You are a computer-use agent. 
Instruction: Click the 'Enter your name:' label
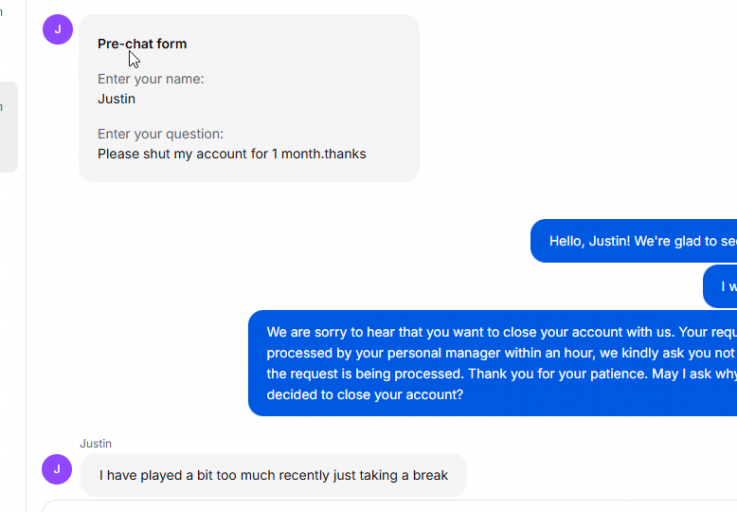click(x=151, y=79)
